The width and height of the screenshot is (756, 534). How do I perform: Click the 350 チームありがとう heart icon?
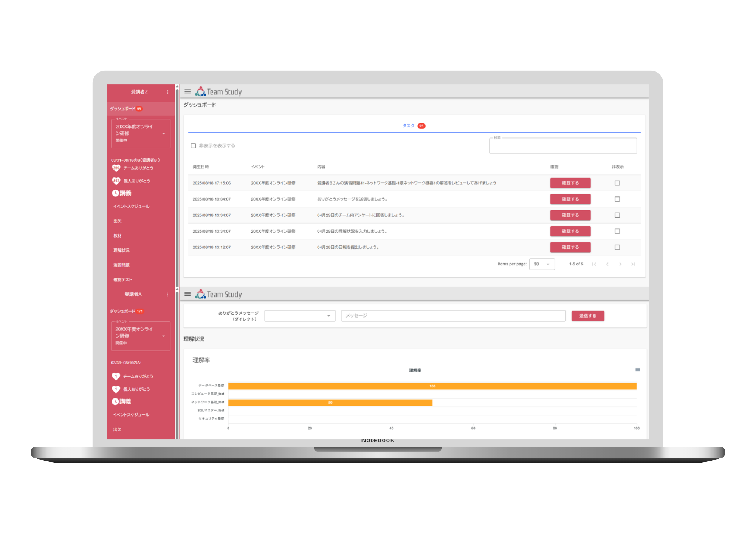coord(116,168)
